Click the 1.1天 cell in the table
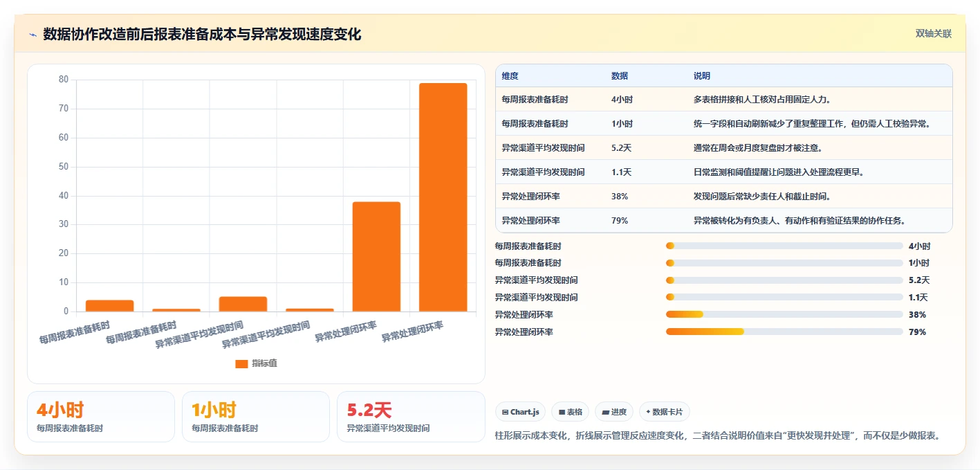 click(x=621, y=172)
